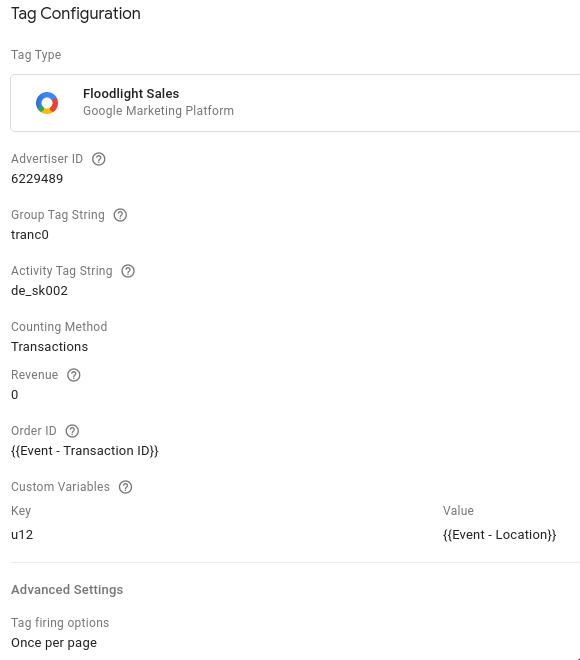Click the Group Tag String value tranc0
The width and height of the screenshot is (580, 660).
30,235
